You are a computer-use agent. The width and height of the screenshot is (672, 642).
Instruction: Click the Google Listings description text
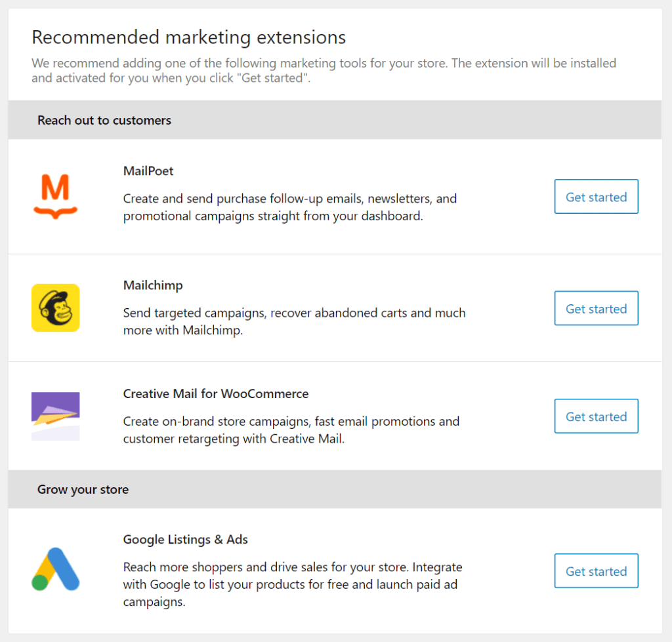pos(293,584)
